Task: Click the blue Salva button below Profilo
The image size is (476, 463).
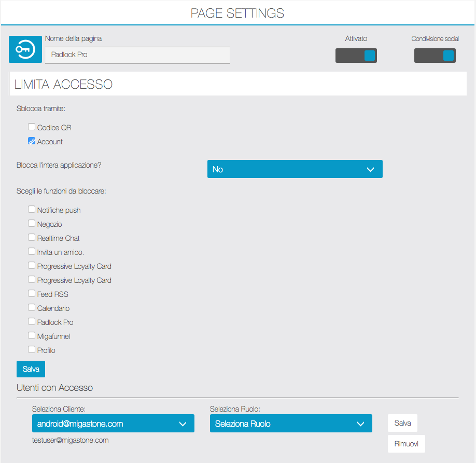Action: 31,369
